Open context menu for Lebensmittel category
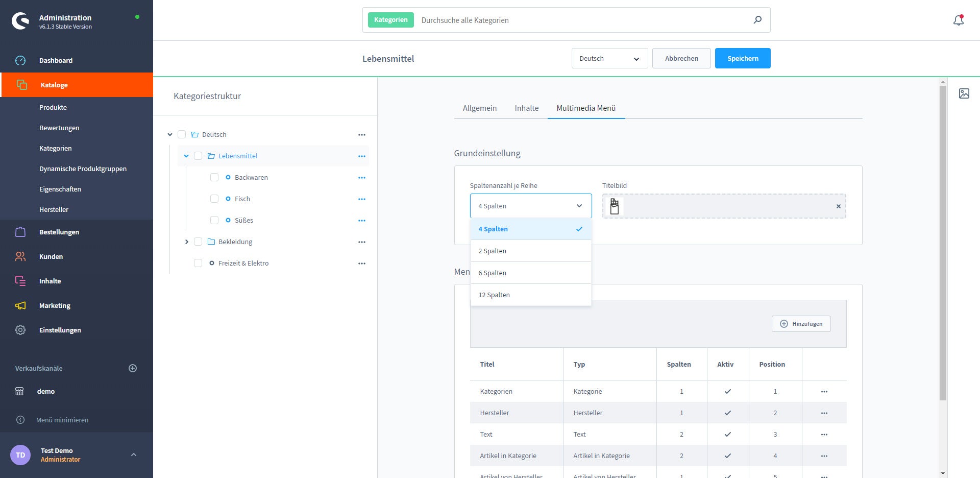 click(x=362, y=156)
